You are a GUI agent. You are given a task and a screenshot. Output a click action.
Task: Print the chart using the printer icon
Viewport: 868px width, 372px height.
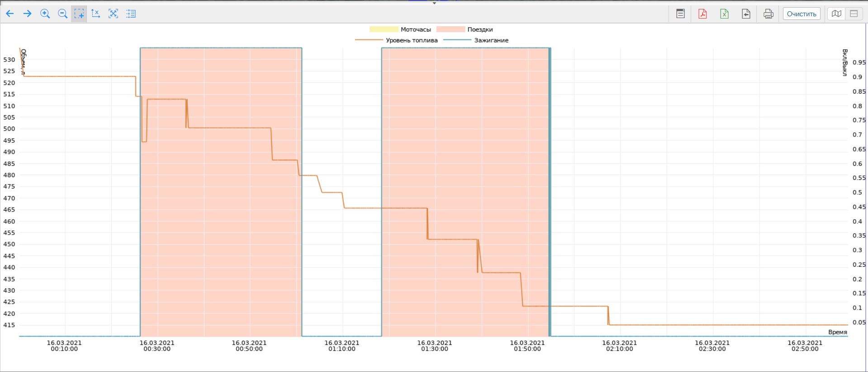tap(768, 14)
